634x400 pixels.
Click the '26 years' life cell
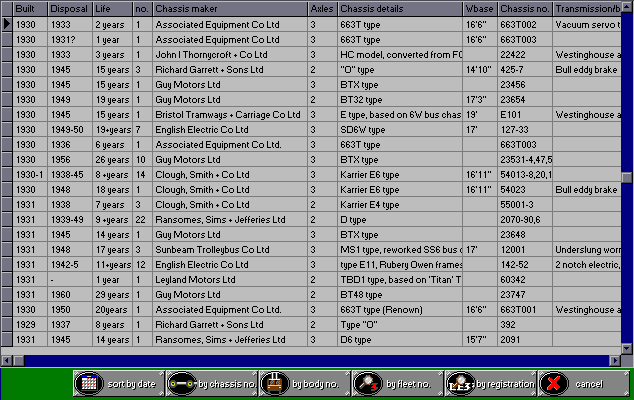(x=112, y=160)
